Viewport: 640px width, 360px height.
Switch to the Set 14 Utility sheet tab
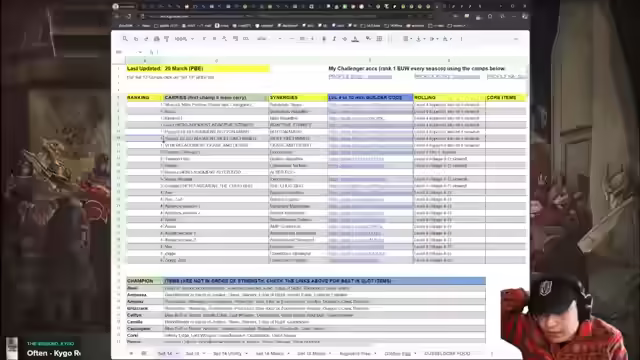[x=230, y=353]
